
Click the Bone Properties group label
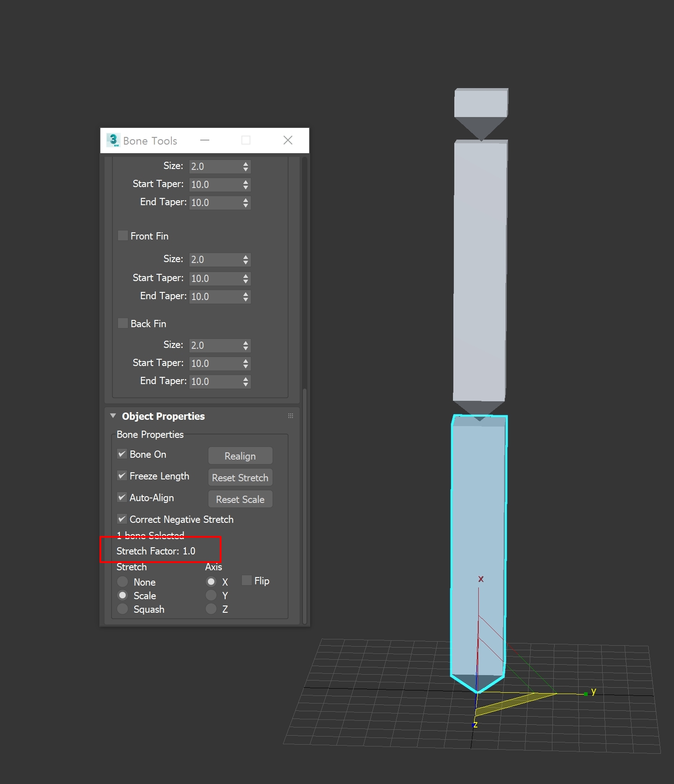150,434
